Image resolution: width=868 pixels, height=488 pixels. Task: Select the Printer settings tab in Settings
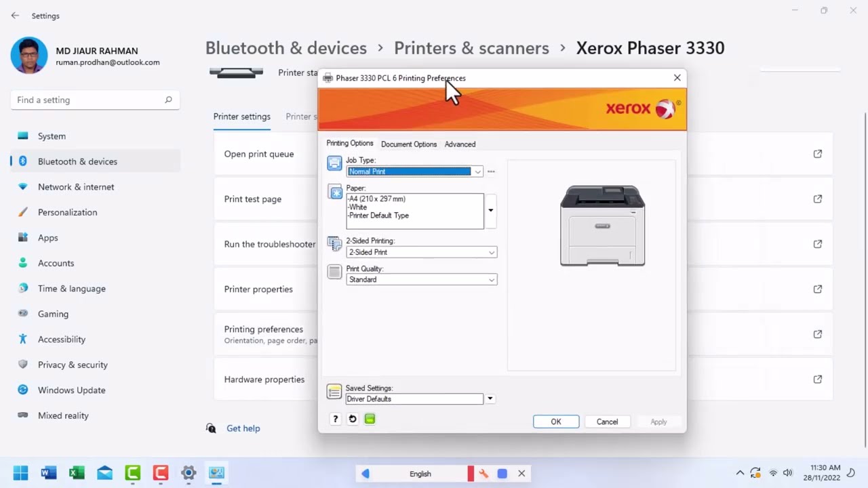click(242, 117)
